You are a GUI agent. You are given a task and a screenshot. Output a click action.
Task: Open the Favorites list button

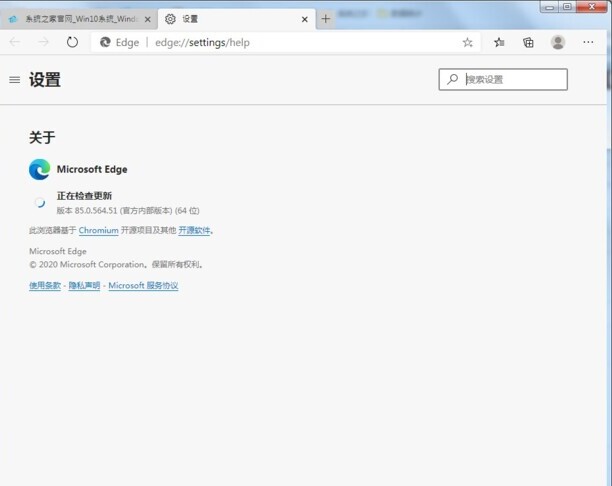pyautogui.click(x=499, y=42)
